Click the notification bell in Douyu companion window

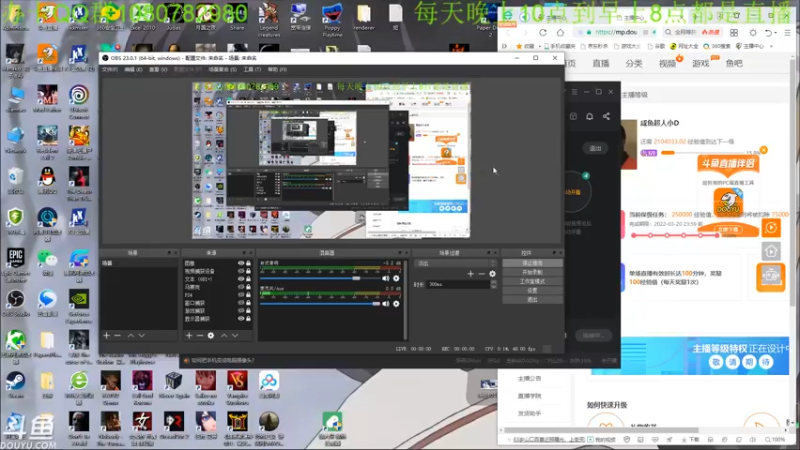point(589,116)
